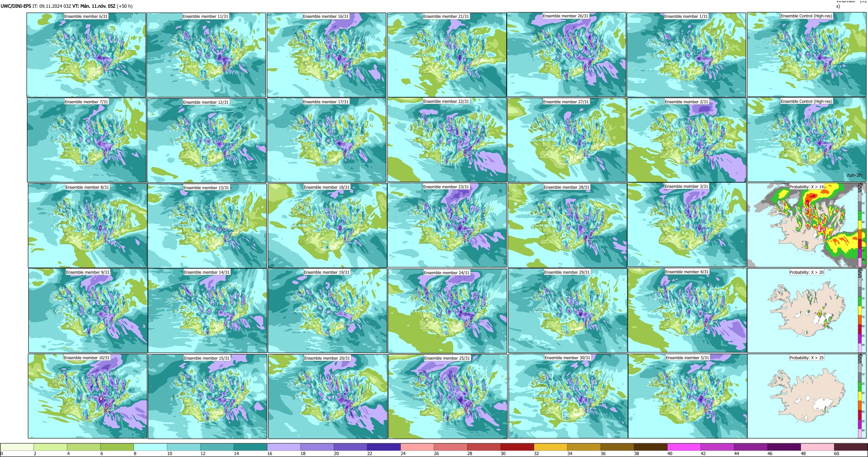Select the Ensemble member 11/31 wind map
868x457 pixels.
(x=206, y=55)
